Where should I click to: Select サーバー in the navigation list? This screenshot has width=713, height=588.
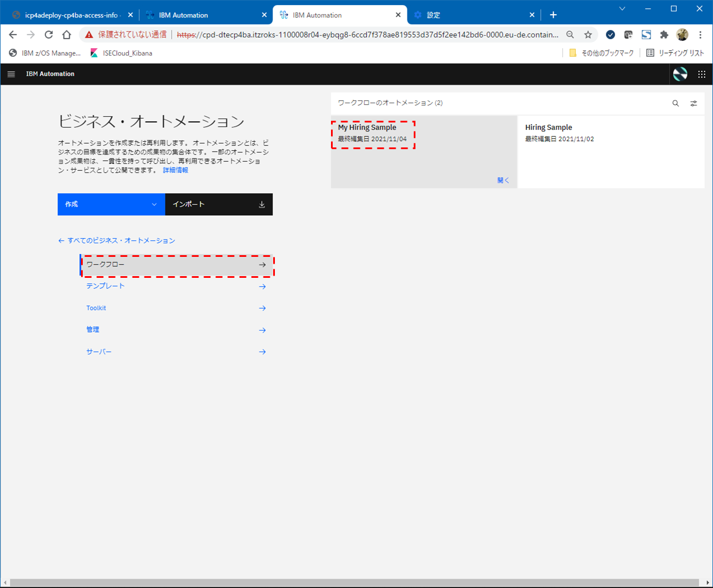(x=176, y=352)
